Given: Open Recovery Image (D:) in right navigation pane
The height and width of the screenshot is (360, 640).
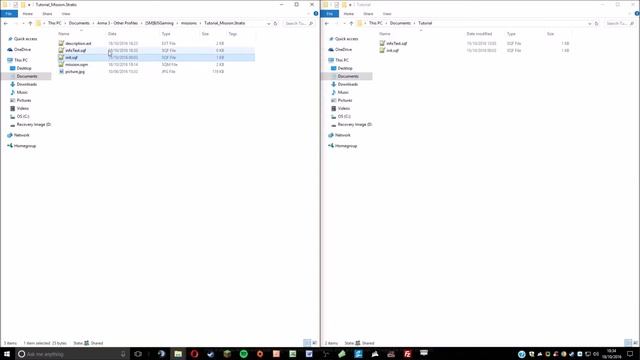Looking at the screenshot, I should (354, 124).
